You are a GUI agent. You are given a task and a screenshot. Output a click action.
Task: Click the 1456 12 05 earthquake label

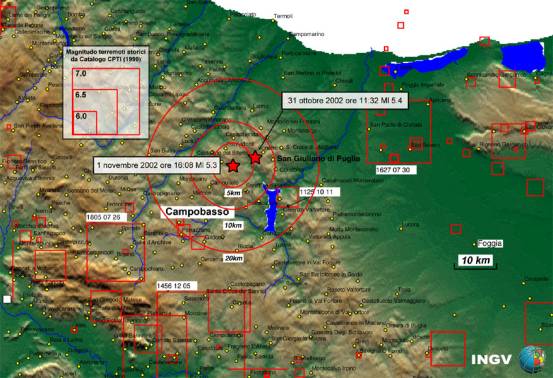(x=173, y=286)
